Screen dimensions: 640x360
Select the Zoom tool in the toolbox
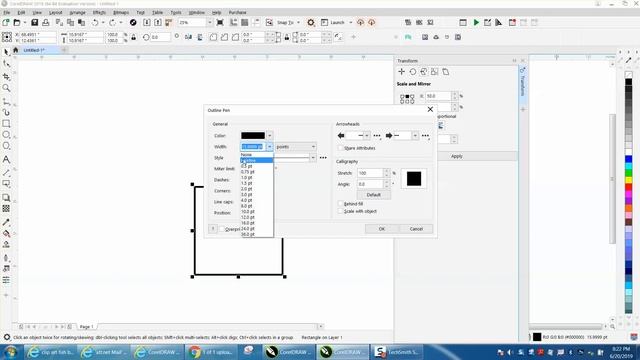click(x=6, y=88)
